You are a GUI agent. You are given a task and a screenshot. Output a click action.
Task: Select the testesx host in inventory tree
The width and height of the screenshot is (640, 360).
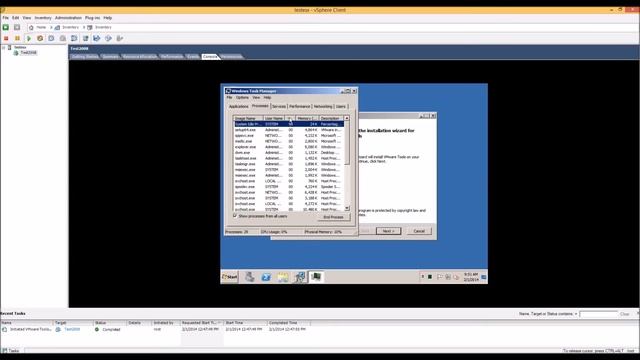click(x=20, y=47)
